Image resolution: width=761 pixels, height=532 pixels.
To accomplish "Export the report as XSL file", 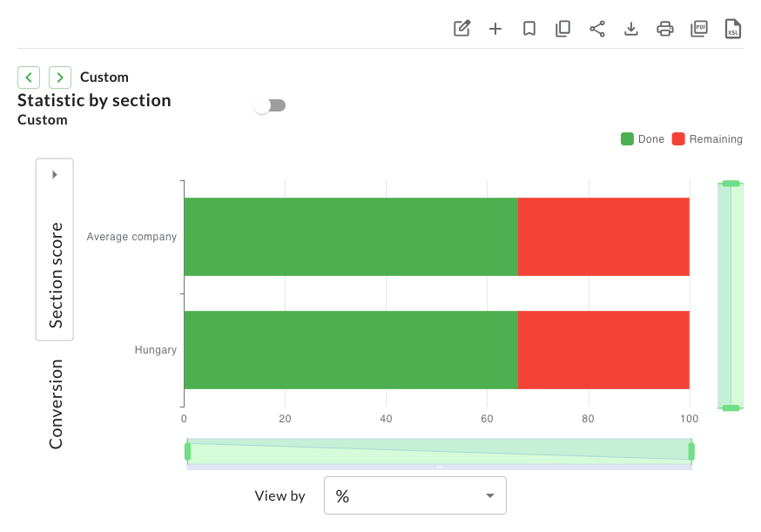I will 733,29.
